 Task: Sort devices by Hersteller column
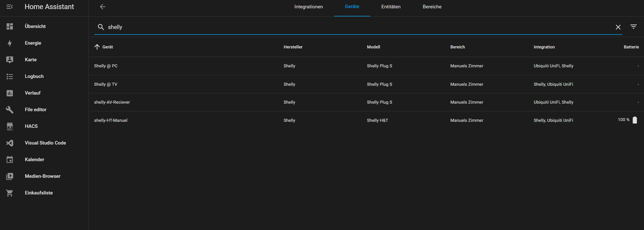[x=293, y=47]
